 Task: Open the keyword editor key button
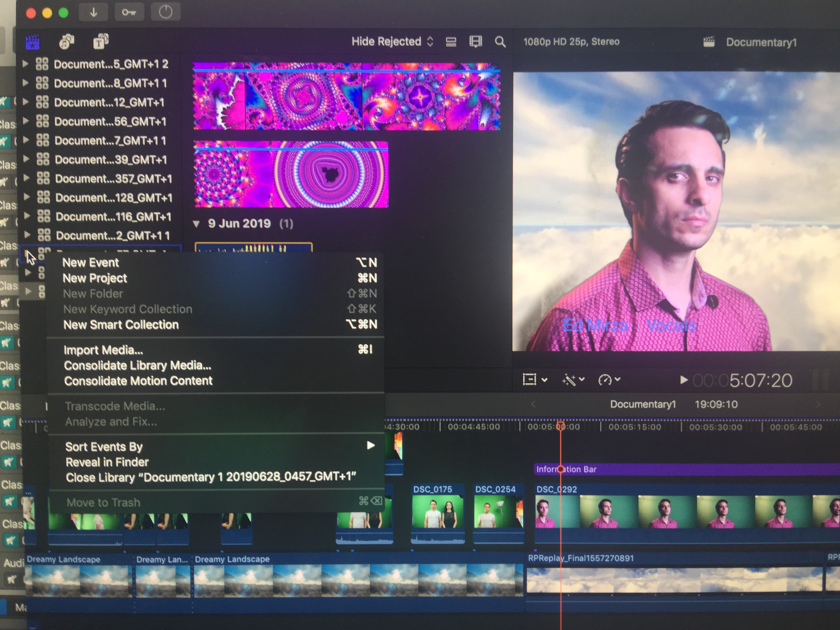[129, 13]
